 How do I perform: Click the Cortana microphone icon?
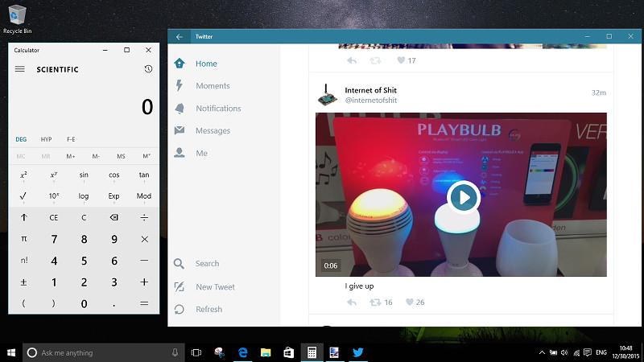pyautogui.click(x=175, y=352)
